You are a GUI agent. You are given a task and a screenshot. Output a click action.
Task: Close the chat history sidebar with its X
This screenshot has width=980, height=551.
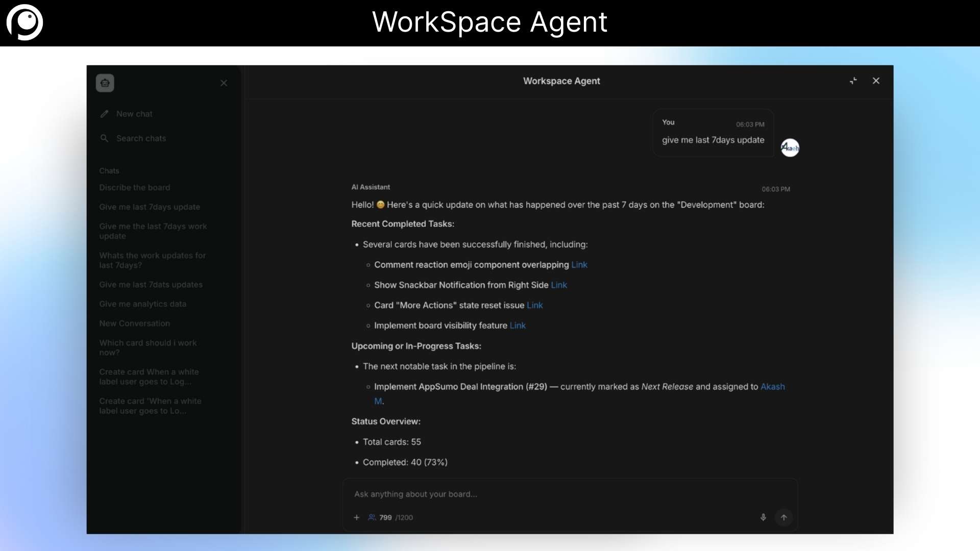click(x=224, y=83)
